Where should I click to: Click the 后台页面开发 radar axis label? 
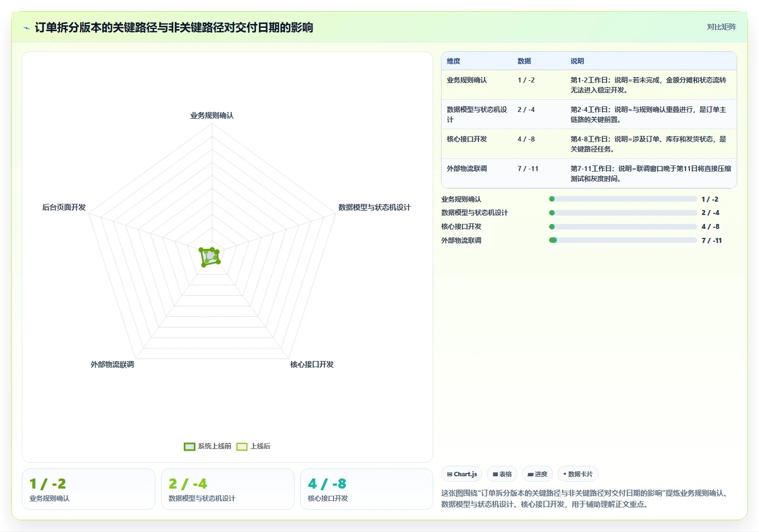pyautogui.click(x=64, y=207)
